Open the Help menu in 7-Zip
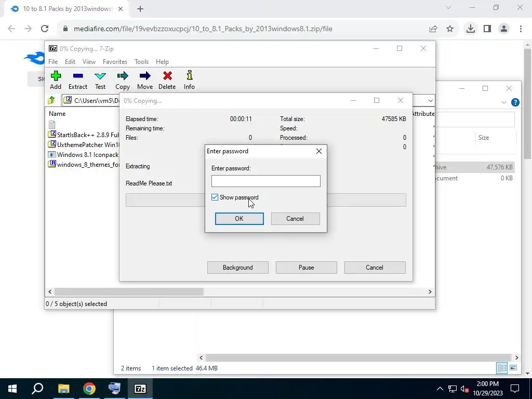This screenshot has width=532, height=399. click(x=162, y=62)
